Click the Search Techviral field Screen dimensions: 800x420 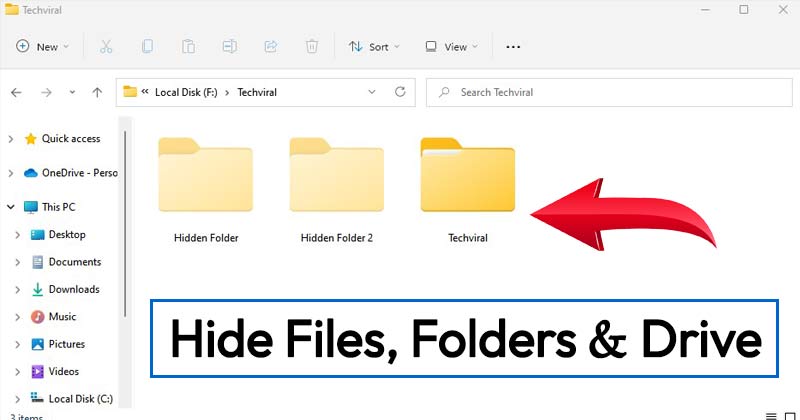609,92
